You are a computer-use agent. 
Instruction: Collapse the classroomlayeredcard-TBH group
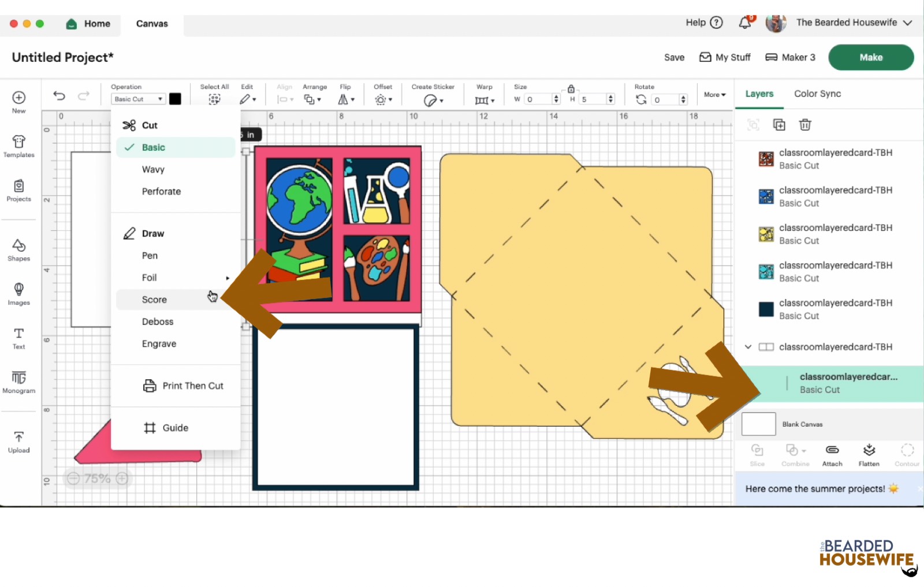[x=748, y=347]
